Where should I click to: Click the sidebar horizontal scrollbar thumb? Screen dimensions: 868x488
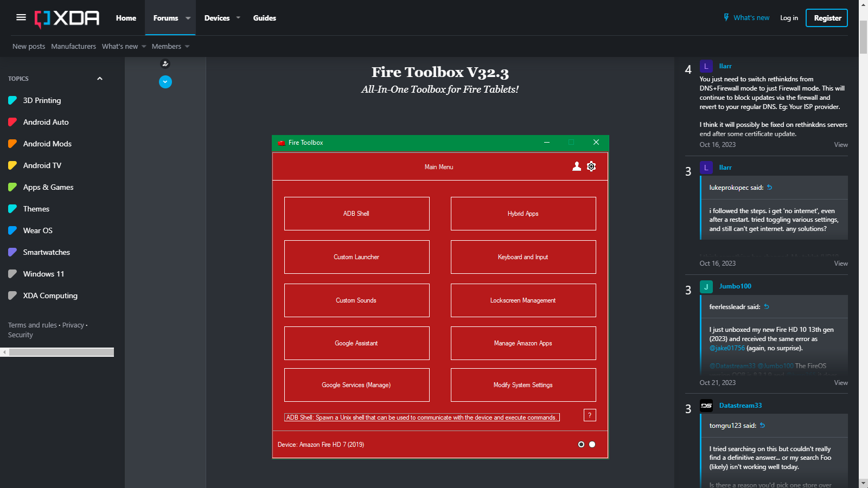(61, 352)
